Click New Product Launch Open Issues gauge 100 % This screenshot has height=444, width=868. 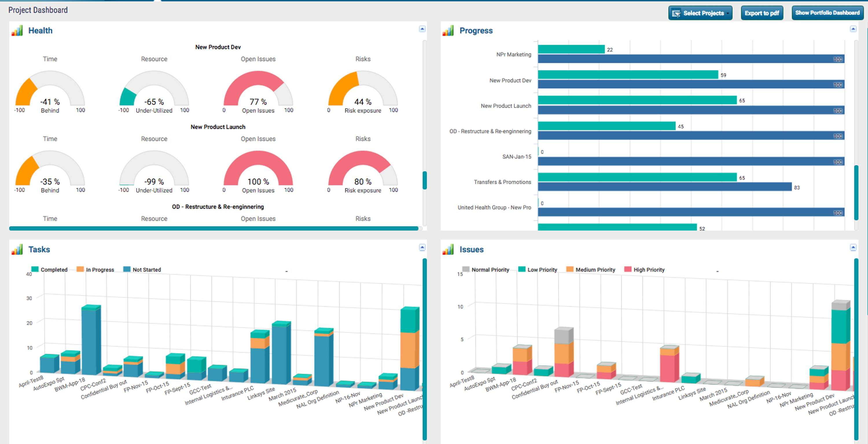pyautogui.click(x=258, y=168)
